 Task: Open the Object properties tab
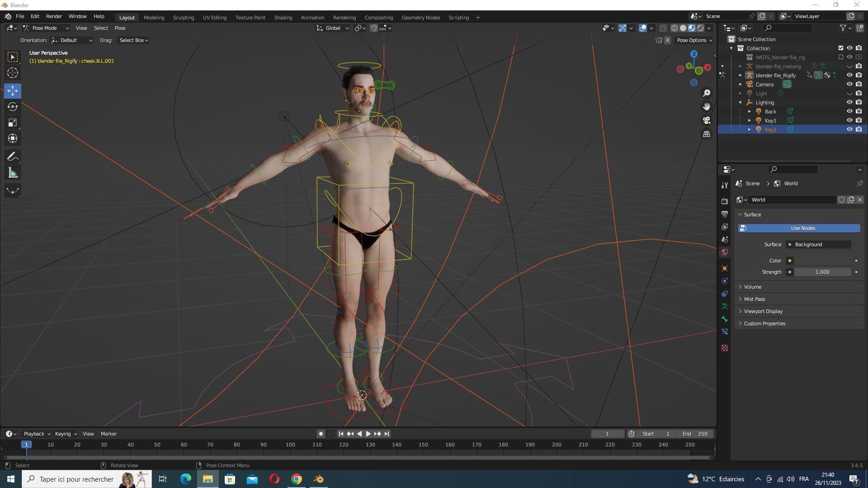pyautogui.click(x=725, y=268)
